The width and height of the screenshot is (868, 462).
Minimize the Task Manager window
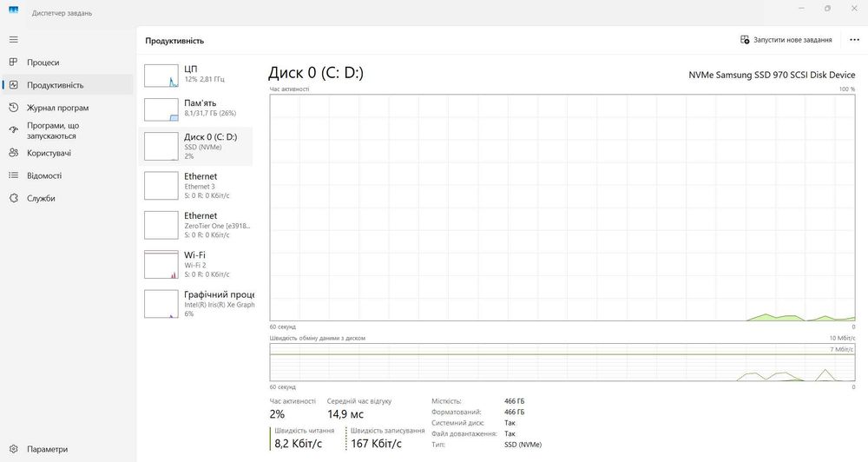coord(802,9)
